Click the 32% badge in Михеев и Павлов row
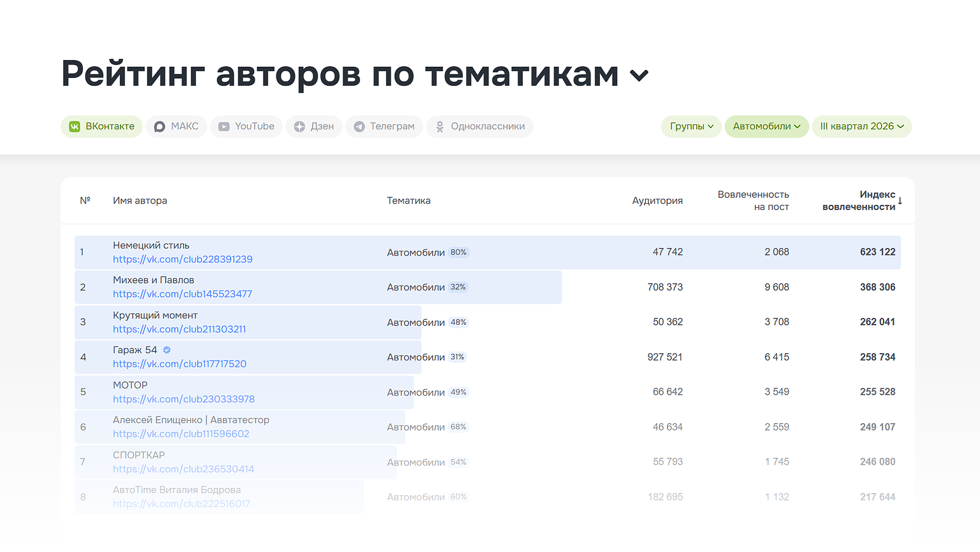 point(458,287)
